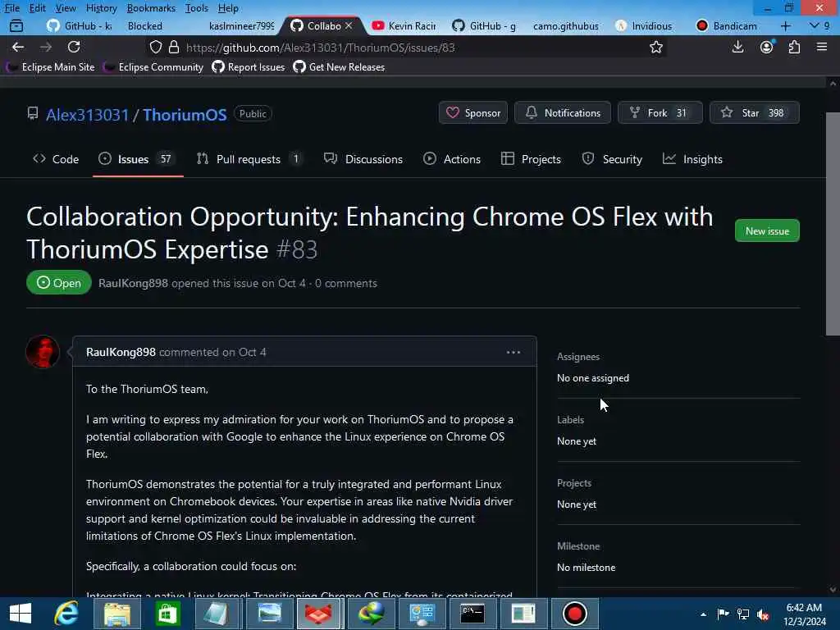The width and height of the screenshot is (840, 630).
Task: Open the Windows Store taskbar icon
Action: pos(167,614)
